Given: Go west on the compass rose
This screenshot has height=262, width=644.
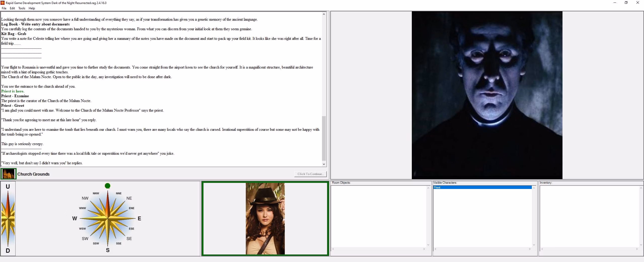Looking at the screenshot, I should pyautogui.click(x=75, y=218).
